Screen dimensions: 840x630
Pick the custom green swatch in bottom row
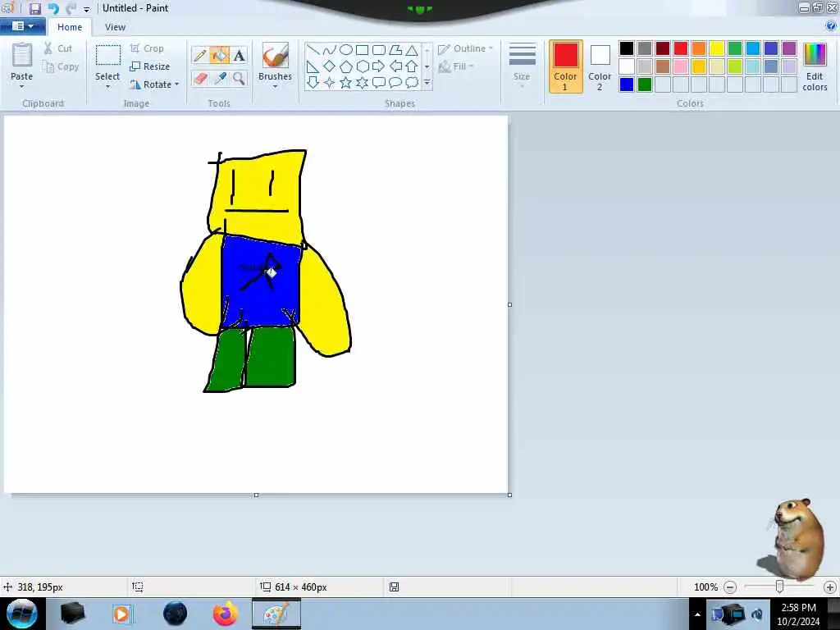645,84
